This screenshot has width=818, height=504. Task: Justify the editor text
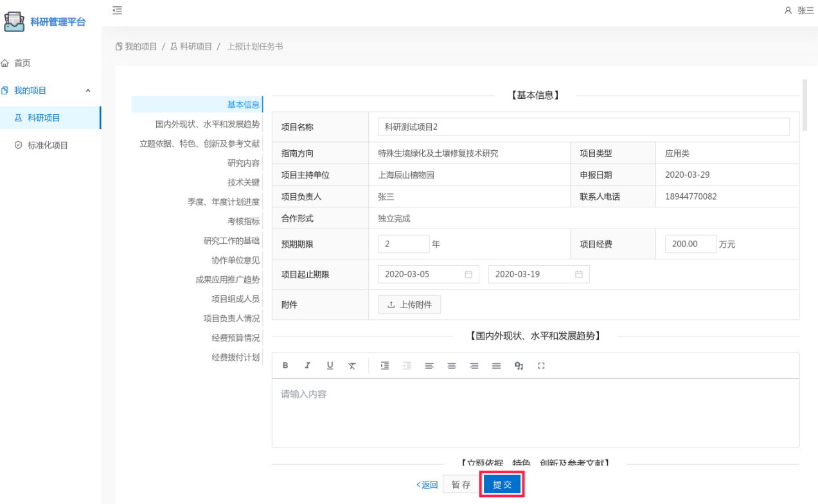point(496,366)
